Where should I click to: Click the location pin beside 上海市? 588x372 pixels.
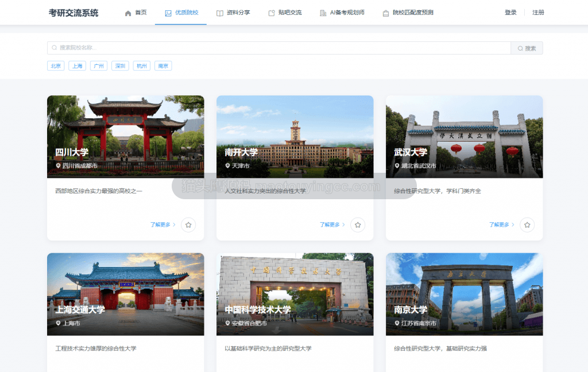click(58, 323)
